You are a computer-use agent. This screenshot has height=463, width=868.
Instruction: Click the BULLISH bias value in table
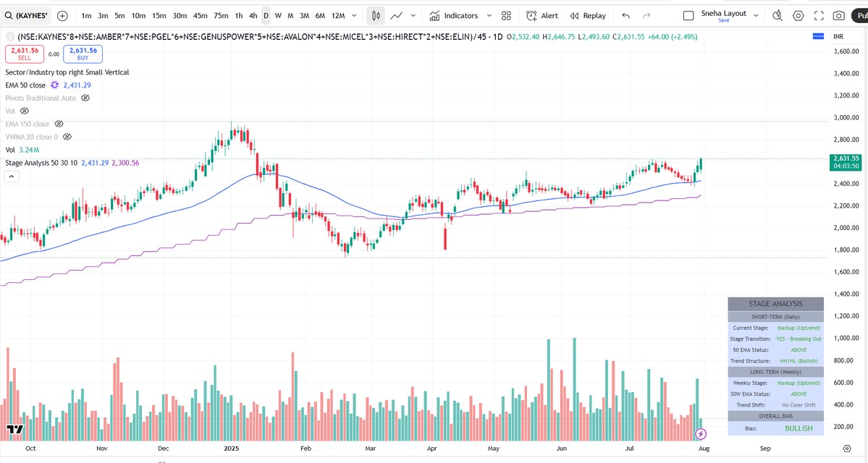(799, 428)
